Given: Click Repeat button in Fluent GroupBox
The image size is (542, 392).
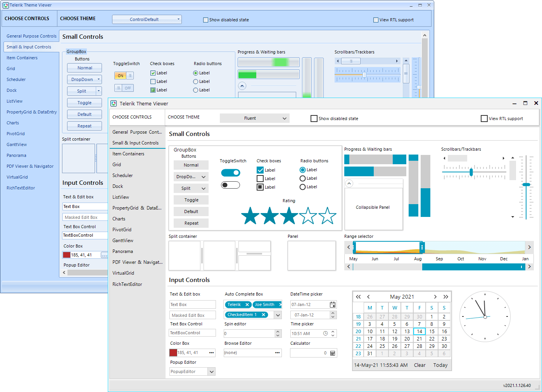Looking at the screenshot, I should pyautogui.click(x=191, y=223).
